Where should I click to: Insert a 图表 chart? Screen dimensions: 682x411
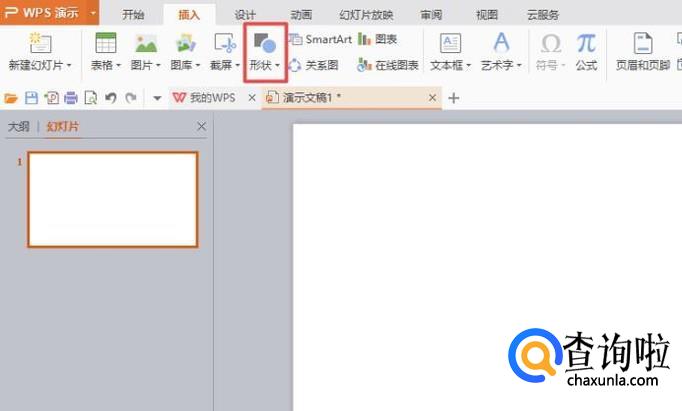378,39
